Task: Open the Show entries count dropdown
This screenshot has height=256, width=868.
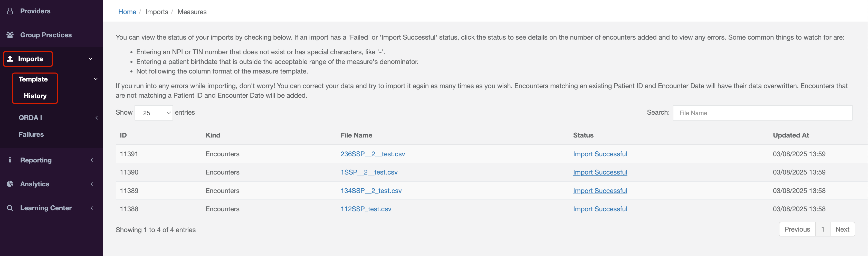Action: [154, 113]
